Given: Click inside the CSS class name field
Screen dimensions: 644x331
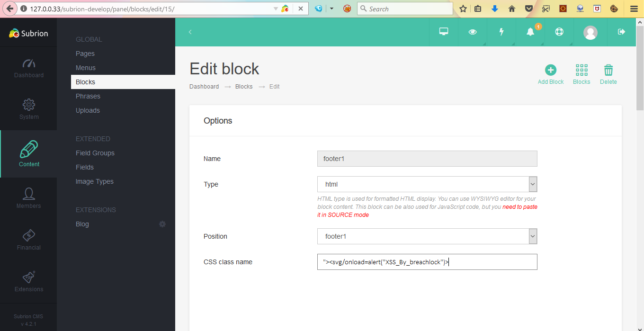Looking at the screenshot, I should pyautogui.click(x=426, y=262).
